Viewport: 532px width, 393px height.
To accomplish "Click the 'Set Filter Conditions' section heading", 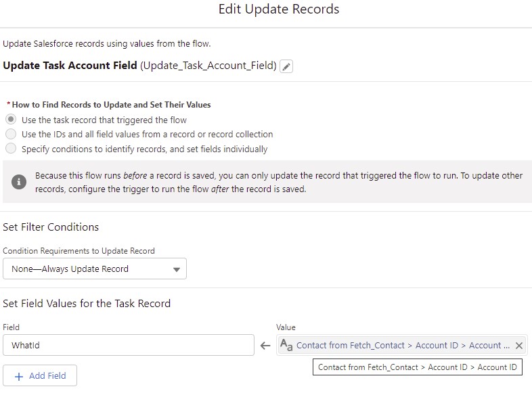I will (x=51, y=227).
